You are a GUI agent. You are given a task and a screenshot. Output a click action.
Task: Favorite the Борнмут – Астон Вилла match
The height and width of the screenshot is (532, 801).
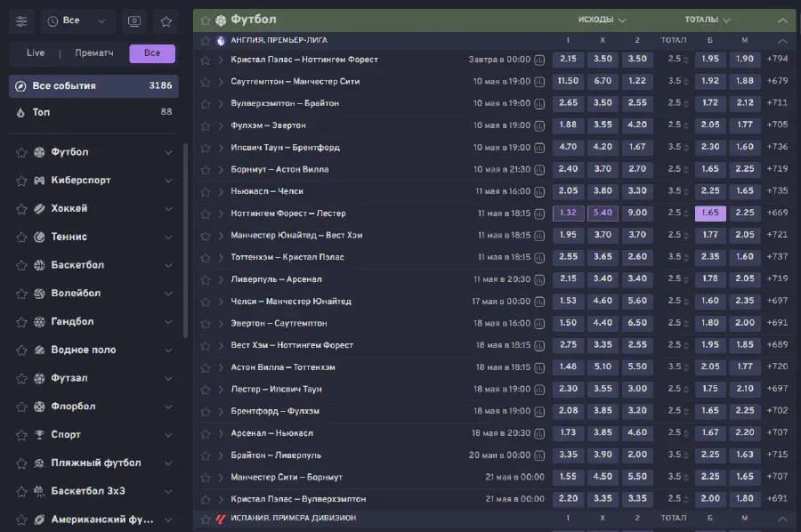pos(206,170)
